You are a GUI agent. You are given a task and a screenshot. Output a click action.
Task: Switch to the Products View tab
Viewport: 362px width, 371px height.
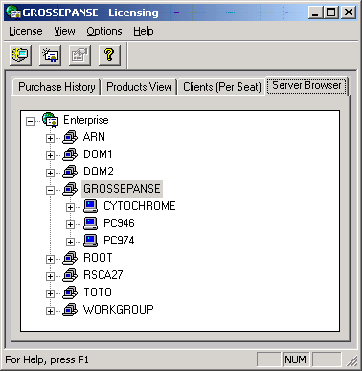[139, 87]
